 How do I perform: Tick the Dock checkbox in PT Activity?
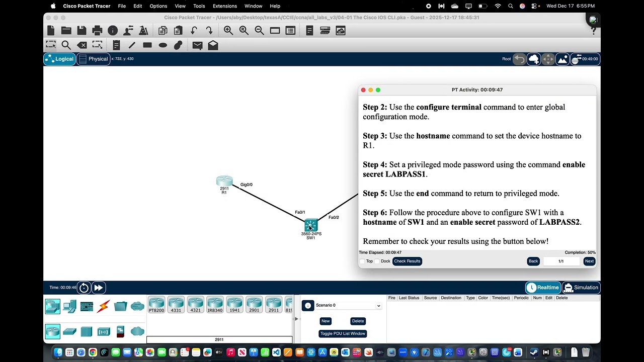377,261
